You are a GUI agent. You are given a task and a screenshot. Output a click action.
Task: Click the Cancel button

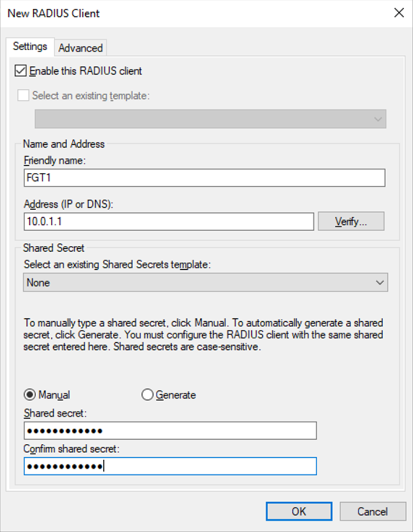[373, 511]
